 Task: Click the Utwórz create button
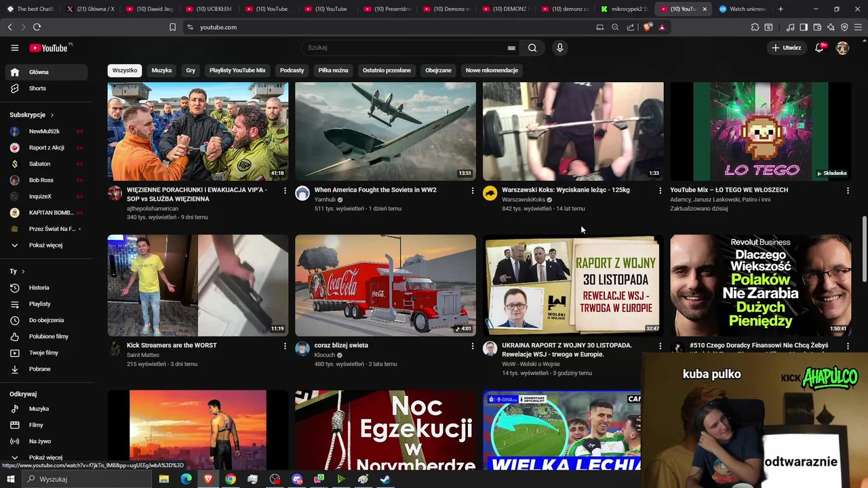(x=786, y=48)
